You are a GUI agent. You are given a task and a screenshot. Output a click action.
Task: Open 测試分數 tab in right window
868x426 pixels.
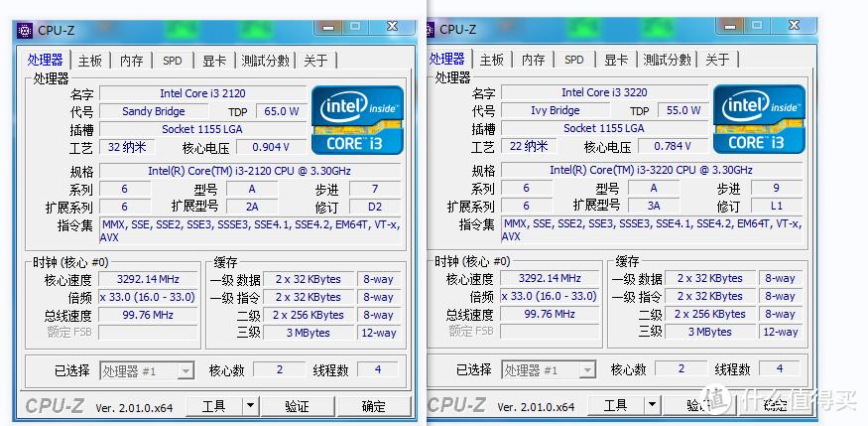click(667, 60)
